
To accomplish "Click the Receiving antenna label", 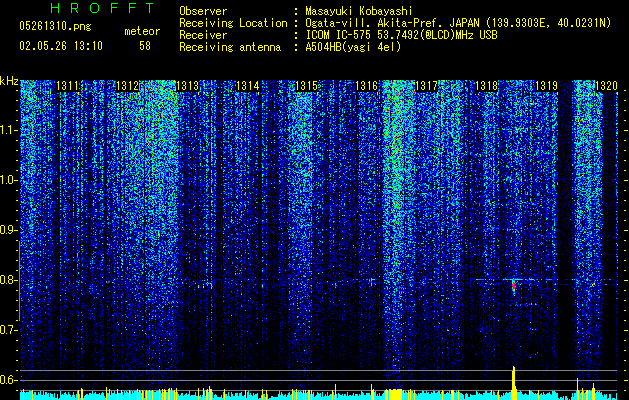I will pos(230,47).
